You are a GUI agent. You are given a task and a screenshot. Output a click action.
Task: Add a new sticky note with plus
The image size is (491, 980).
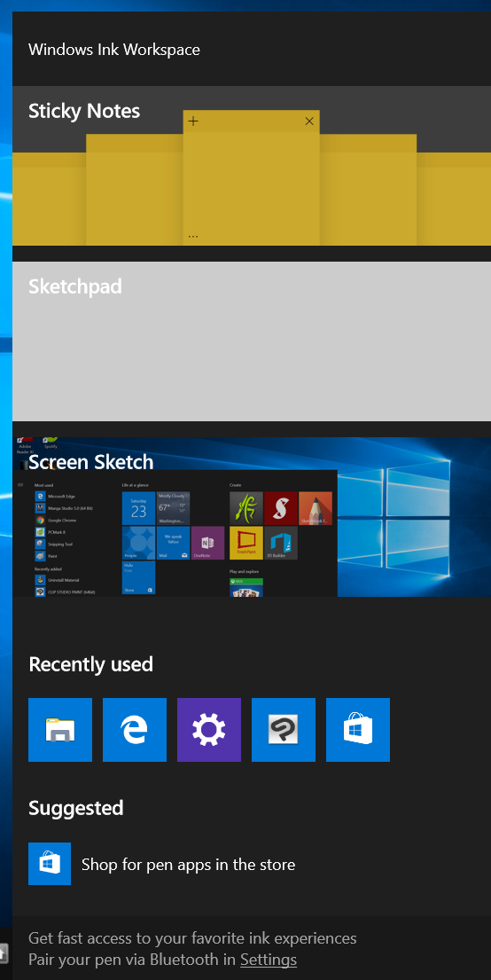[x=193, y=122]
